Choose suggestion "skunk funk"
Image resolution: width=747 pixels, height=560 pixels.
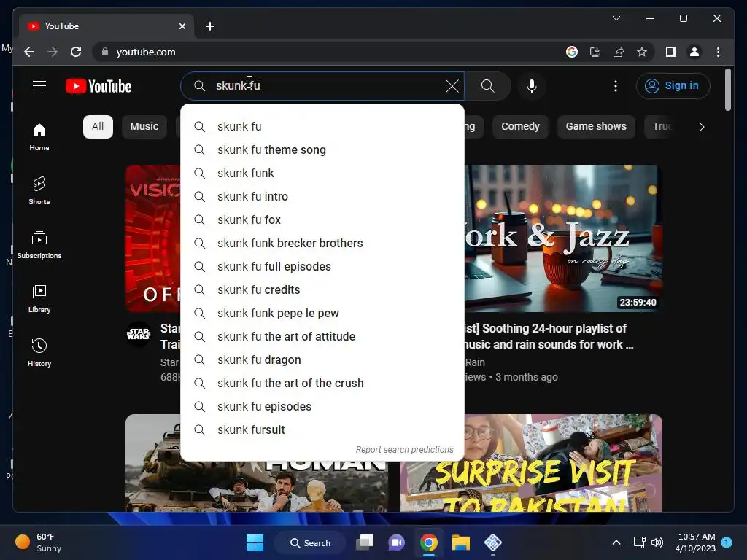(322, 174)
